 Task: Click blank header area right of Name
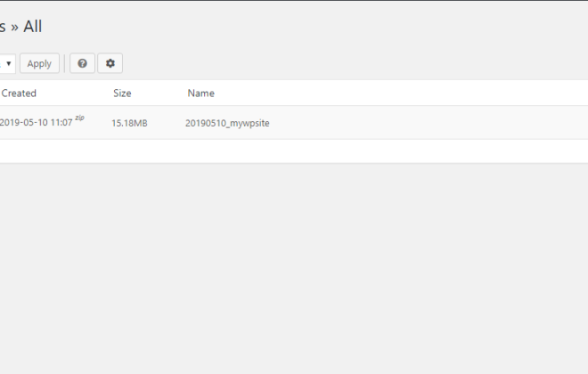401,93
